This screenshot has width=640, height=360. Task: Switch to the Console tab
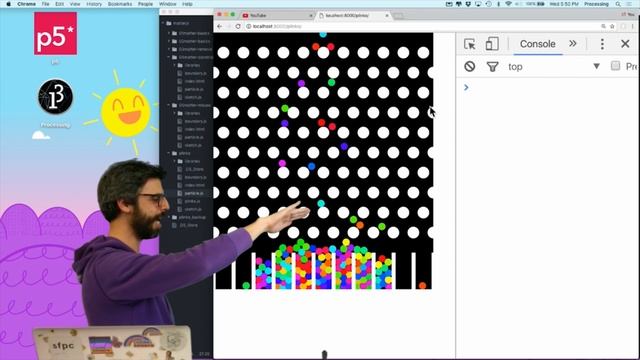538,44
